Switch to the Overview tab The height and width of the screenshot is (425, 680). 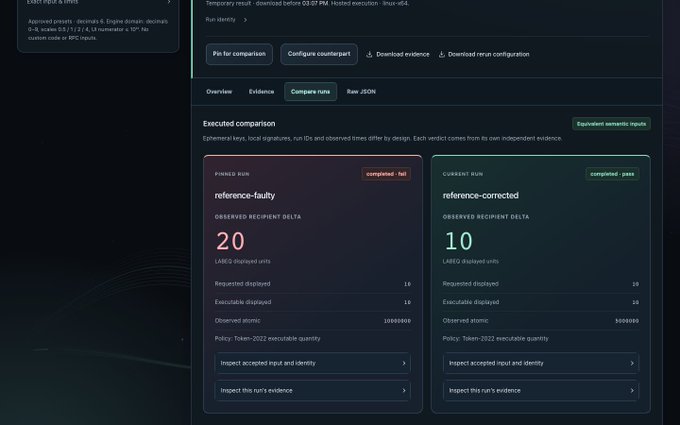219,92
